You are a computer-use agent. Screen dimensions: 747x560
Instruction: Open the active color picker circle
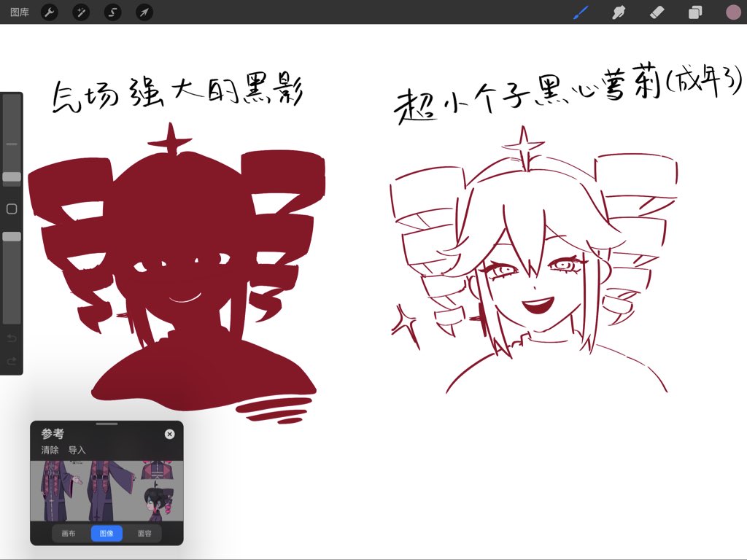click(x=733, y=12)
